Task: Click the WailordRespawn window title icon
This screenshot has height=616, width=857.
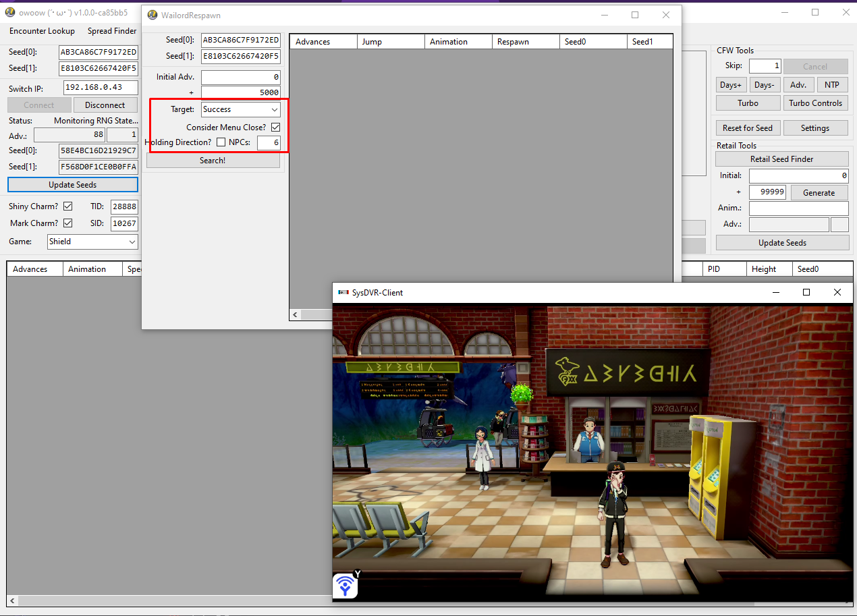Action: pos(153,15)
